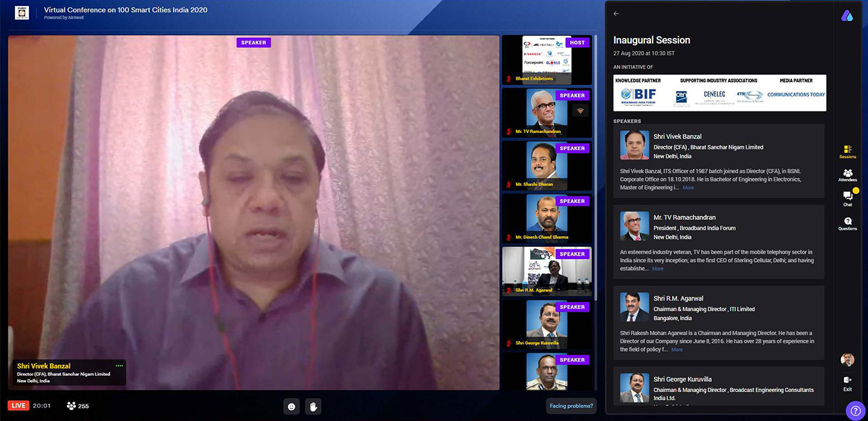Expand More in Shri R.M. Agarwal bio
Screen dimensions: 868x421
[x=677, y=349]
